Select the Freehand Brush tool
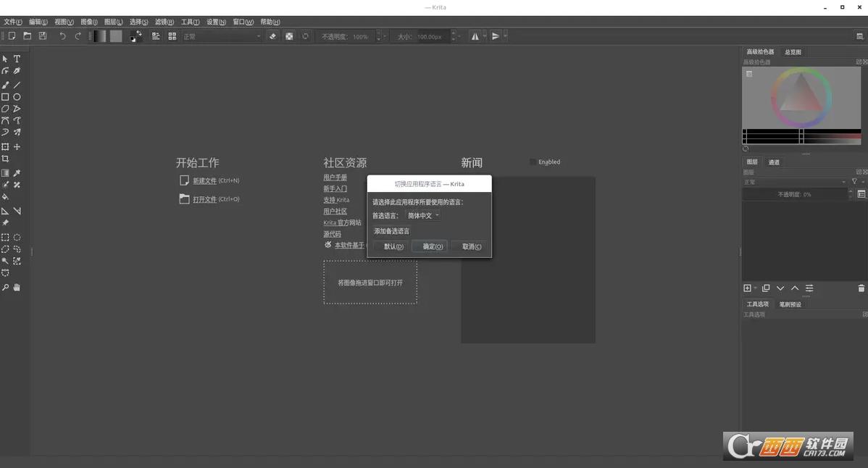 5,85
